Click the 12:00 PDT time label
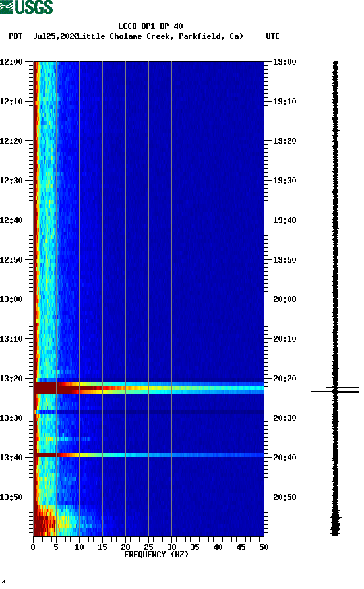 coord(12,61)
